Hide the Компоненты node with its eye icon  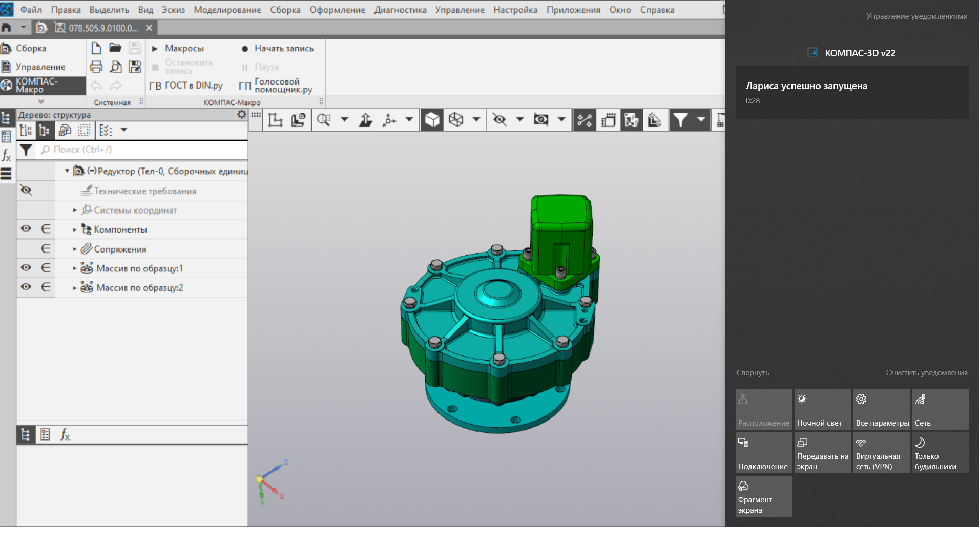click(x=26, y=229)
